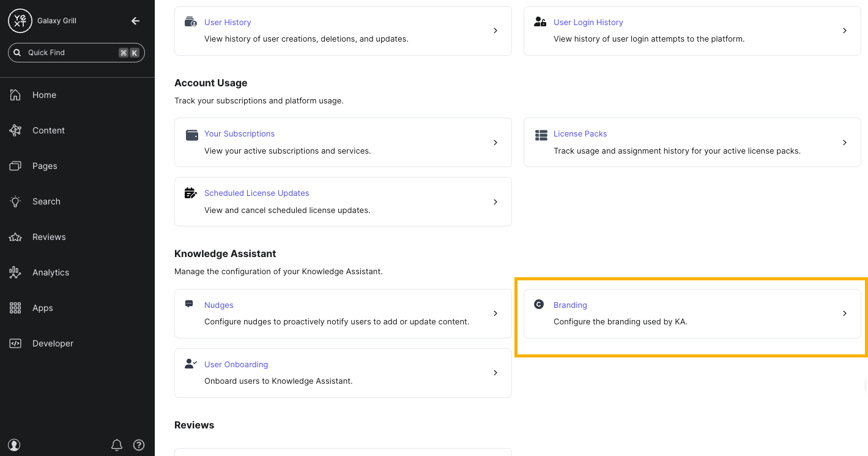Viewport: 868px width, 456px height.
Task: Select Developer in the sidebar menu
Action: pos(53,343)
